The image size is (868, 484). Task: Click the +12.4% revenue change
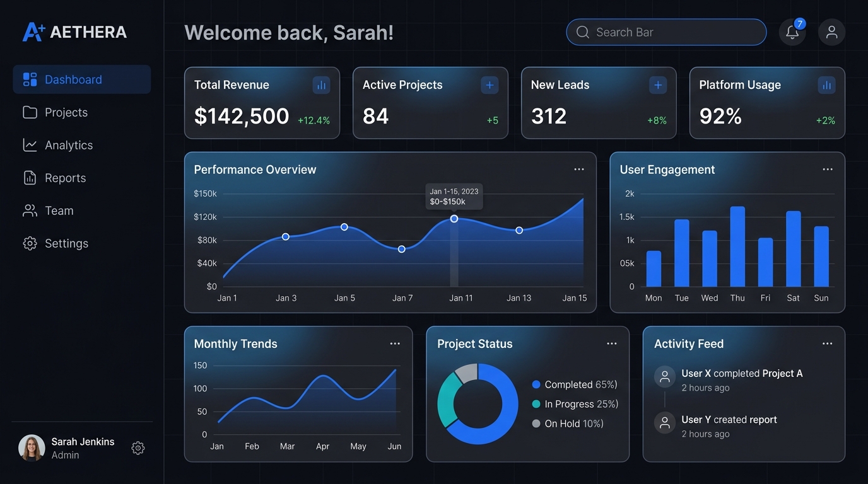pyautogui.click(x=314, y=120)
